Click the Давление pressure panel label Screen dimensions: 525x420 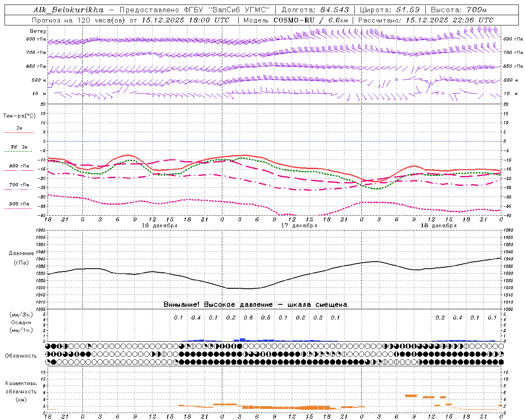pos(21,253)
